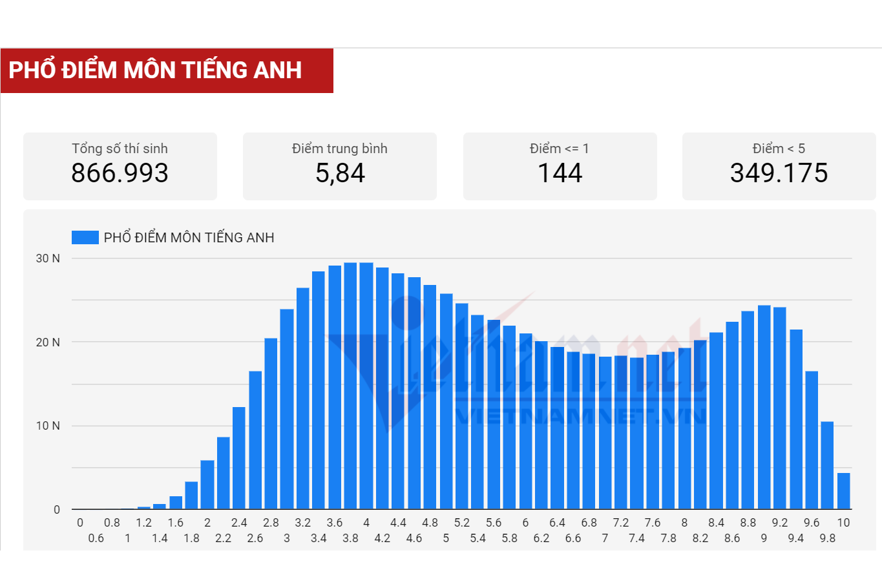882x588 pixels.
Task: Click the x-axis label 8.4
Action: tap(716, 523)
